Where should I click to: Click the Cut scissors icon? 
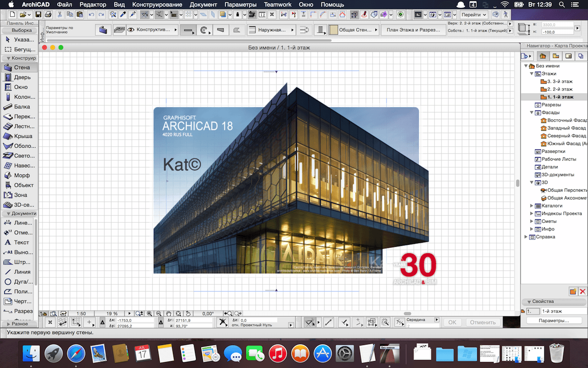(x=60, y=15)
